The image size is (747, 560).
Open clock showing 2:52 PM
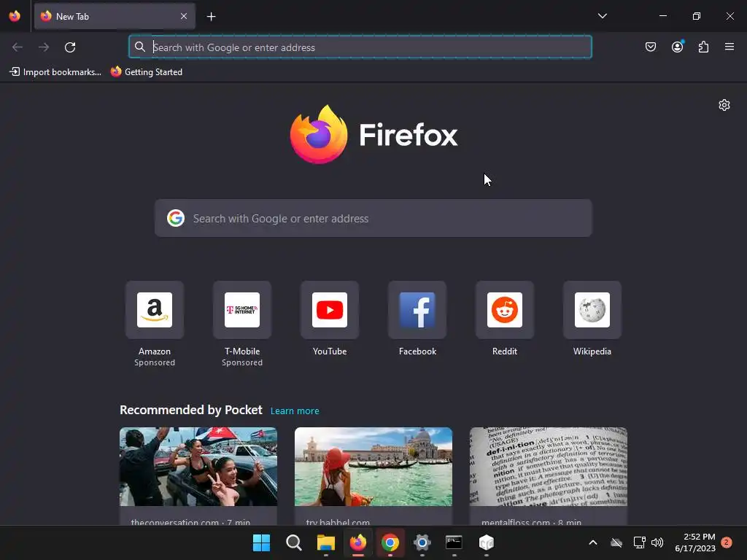[695, 542]
